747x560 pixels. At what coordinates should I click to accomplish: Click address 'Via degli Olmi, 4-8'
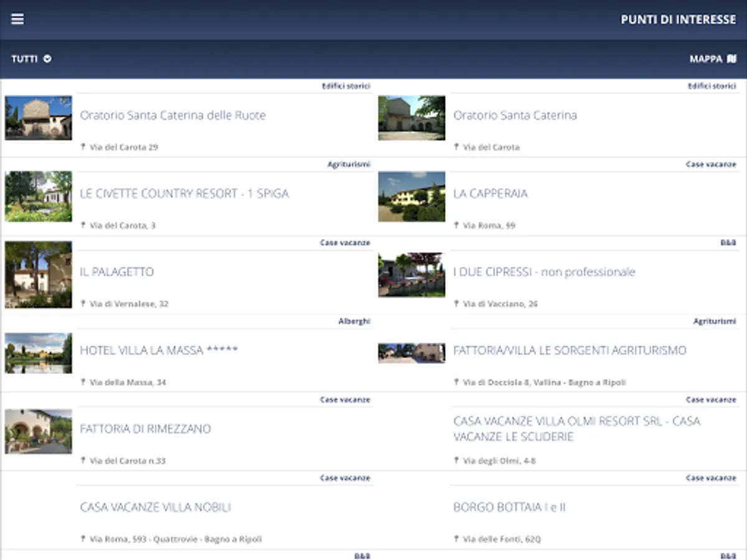(499, 461)
